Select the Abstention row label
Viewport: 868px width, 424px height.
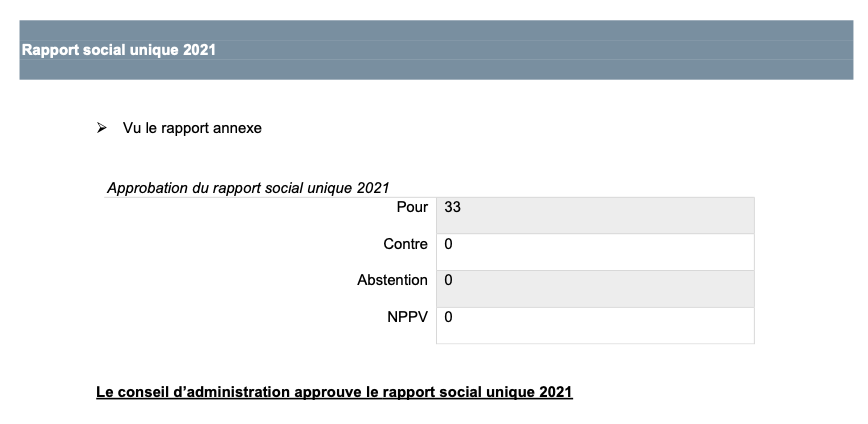click(392, 280)
